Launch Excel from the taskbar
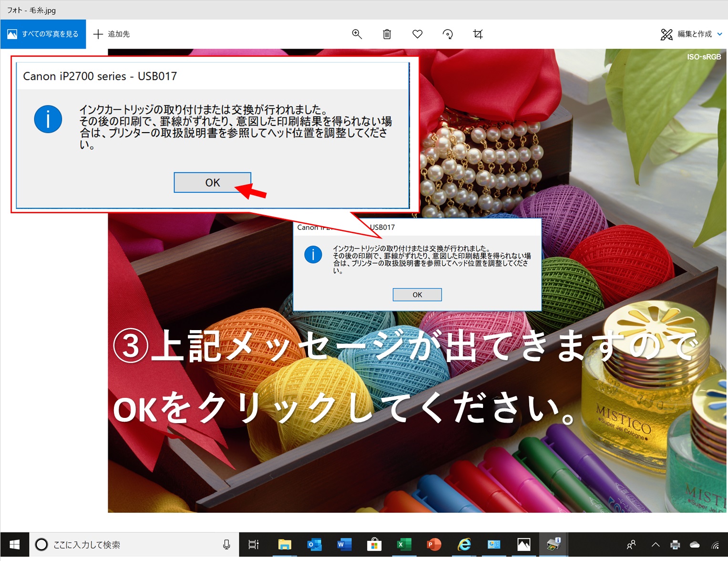Screen dimensions: 728x561 404,544
